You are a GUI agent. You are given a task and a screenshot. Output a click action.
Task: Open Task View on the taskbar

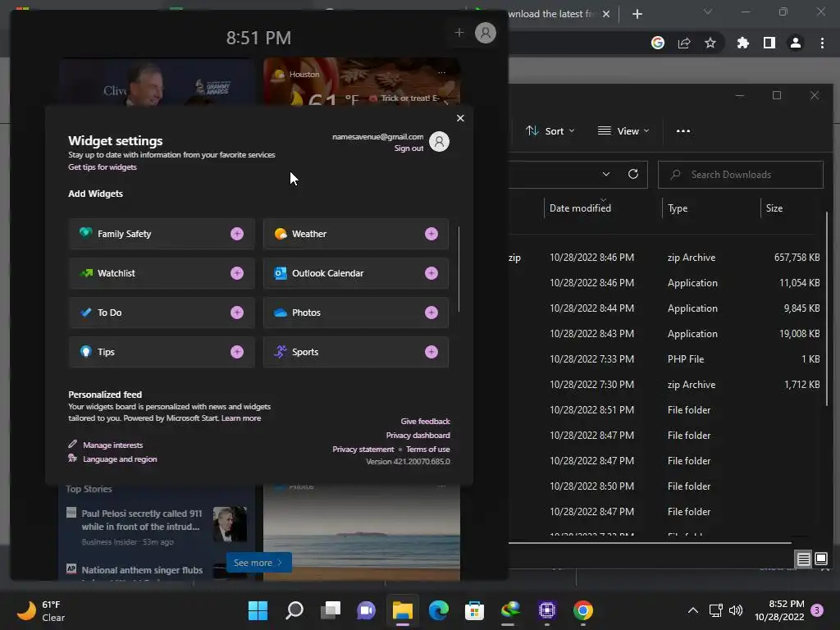click(330, 610)
